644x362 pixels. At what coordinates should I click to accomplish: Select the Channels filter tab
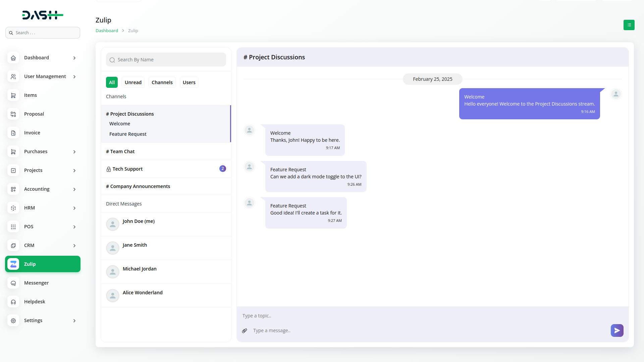(x=162, y=82)
